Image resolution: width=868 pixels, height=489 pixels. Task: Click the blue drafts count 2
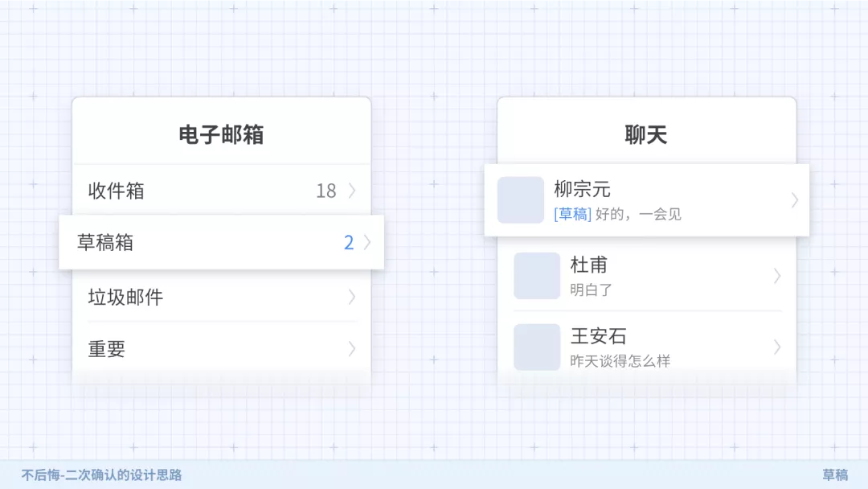pyautogui.click(x=349, y=243)
